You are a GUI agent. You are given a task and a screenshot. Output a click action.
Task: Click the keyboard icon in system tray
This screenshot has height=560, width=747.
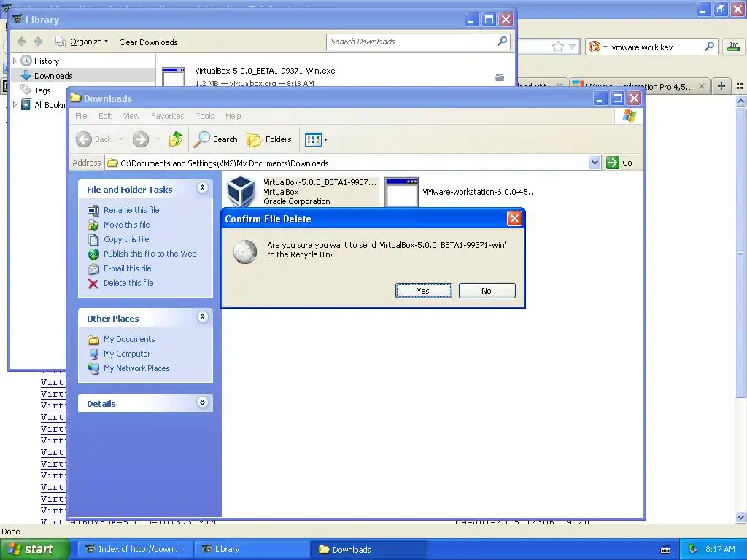(x=665, y=550)
